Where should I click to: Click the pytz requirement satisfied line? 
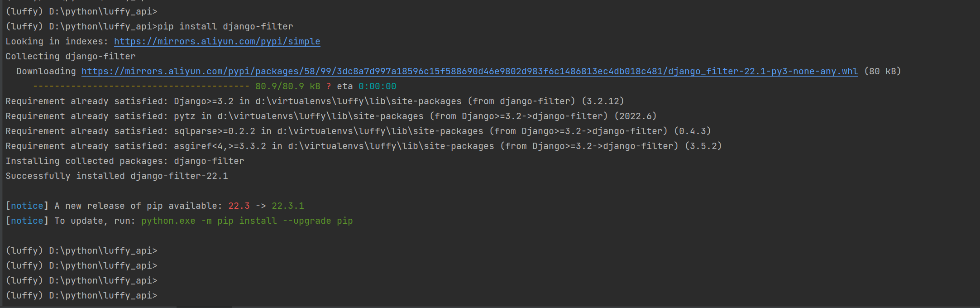(x=330, y=116)
